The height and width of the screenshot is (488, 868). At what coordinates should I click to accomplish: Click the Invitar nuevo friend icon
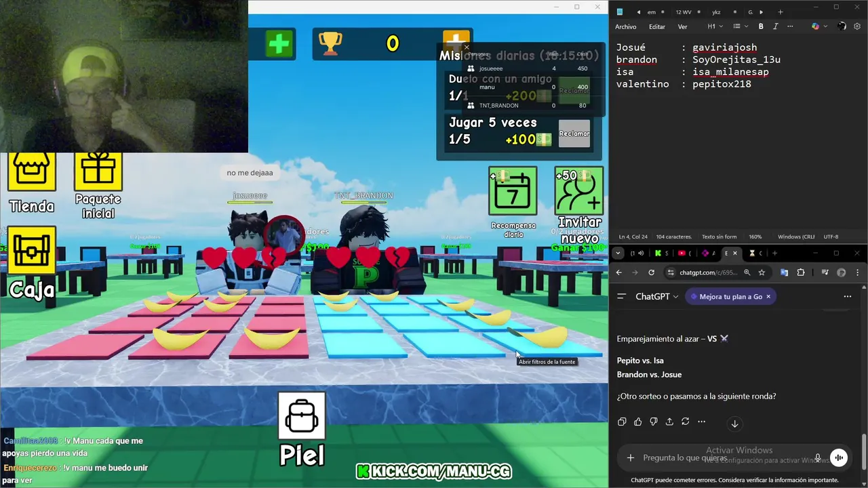pyautogui.click(x=578, y=191)
